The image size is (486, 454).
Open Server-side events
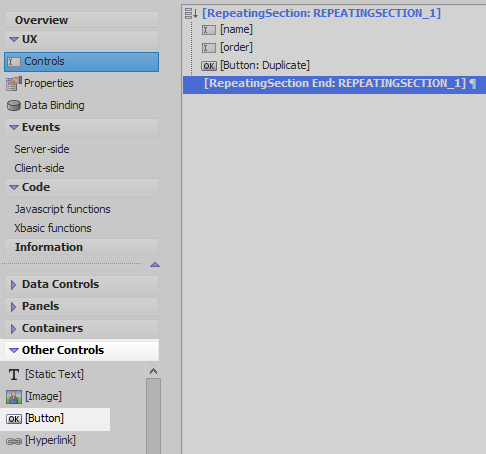pos(42,149)
